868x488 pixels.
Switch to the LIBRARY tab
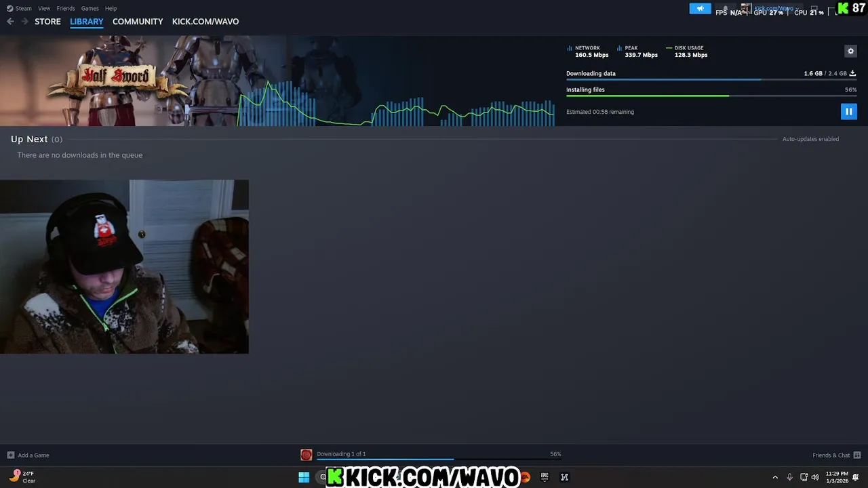tap(87, 22)
